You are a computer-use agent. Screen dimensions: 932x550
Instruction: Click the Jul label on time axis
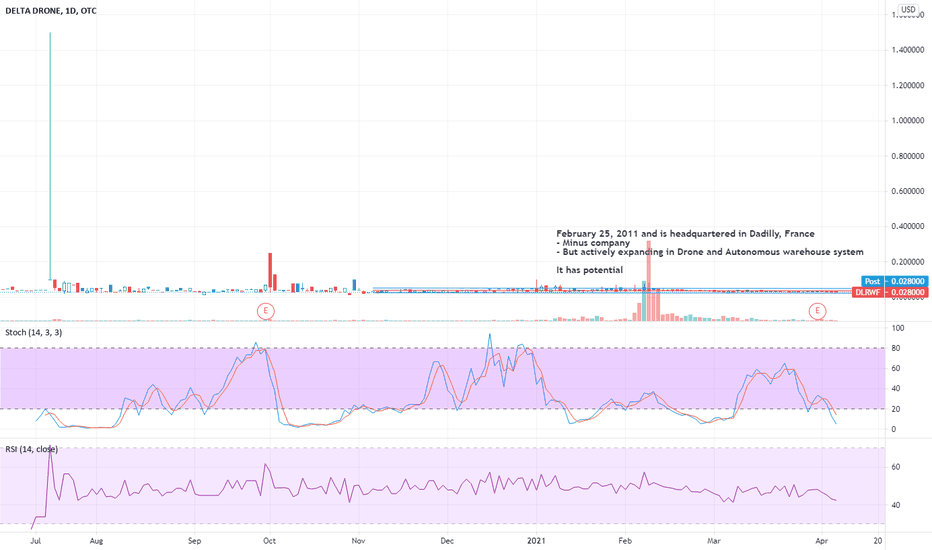pyautogui.click(x=36, y=540)
